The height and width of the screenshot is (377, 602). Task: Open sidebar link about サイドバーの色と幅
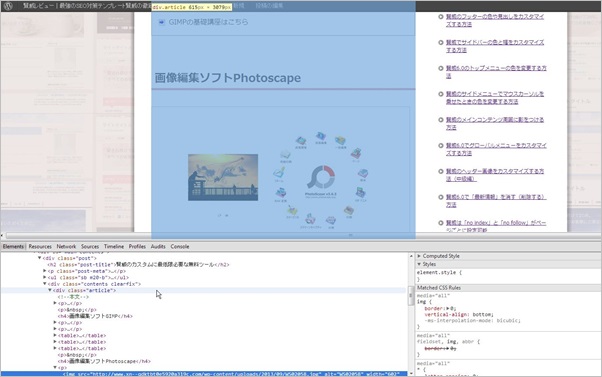(x=494, y=46)
